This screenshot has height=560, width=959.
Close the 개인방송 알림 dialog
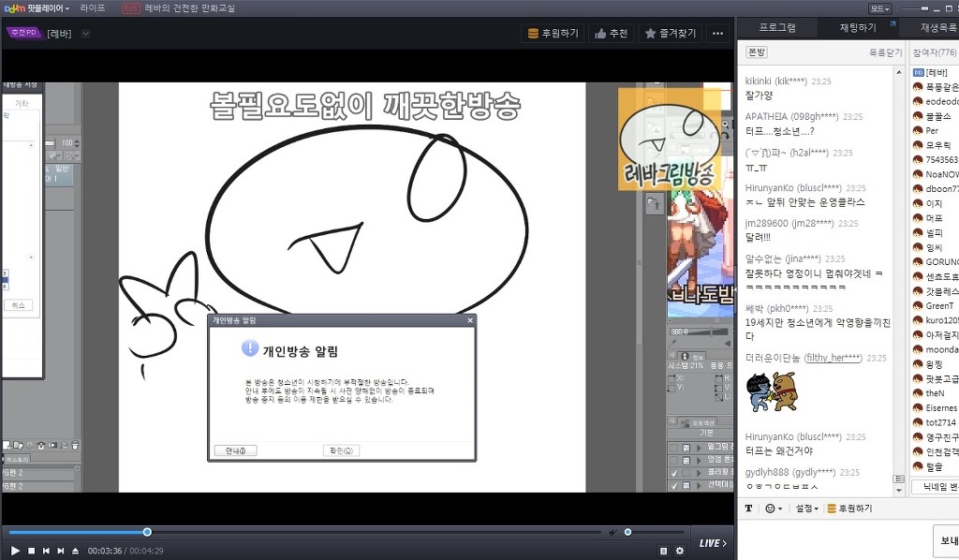point(470,320)
